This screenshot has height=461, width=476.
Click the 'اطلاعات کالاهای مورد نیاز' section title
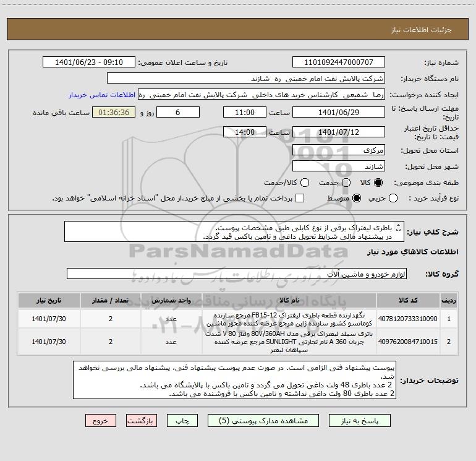click(413, 252)
